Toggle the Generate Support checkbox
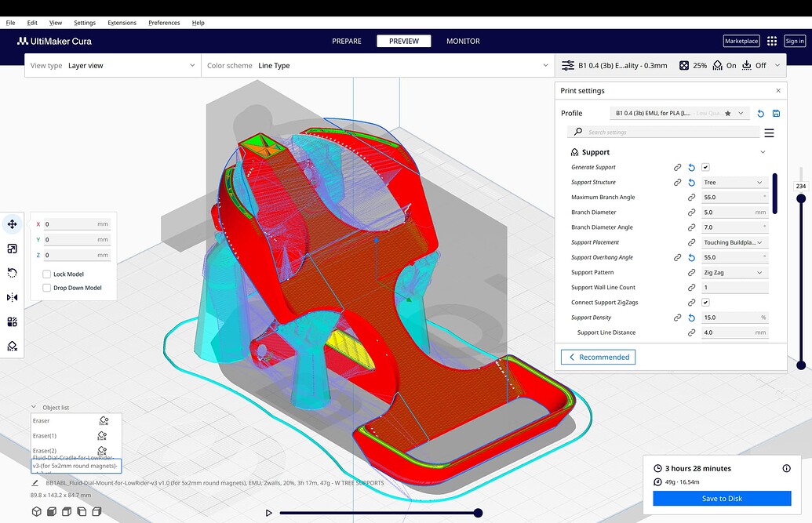The height and width of the screenshot is (523, 812). pyautogui.click(x=705, y=167)
